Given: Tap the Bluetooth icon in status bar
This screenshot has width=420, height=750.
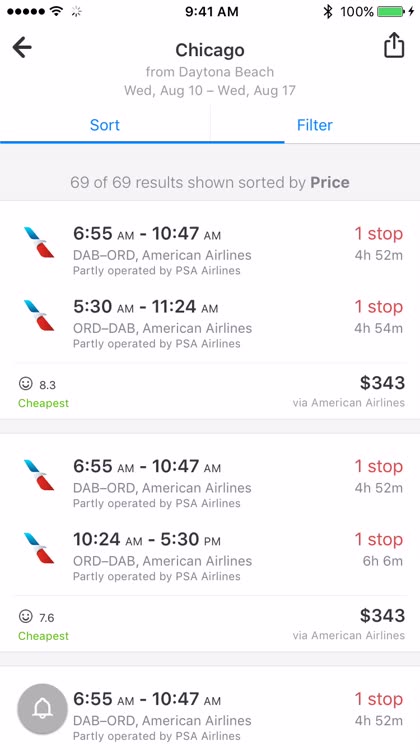Looking at the screenshot, I should click(x=328, y=11).
